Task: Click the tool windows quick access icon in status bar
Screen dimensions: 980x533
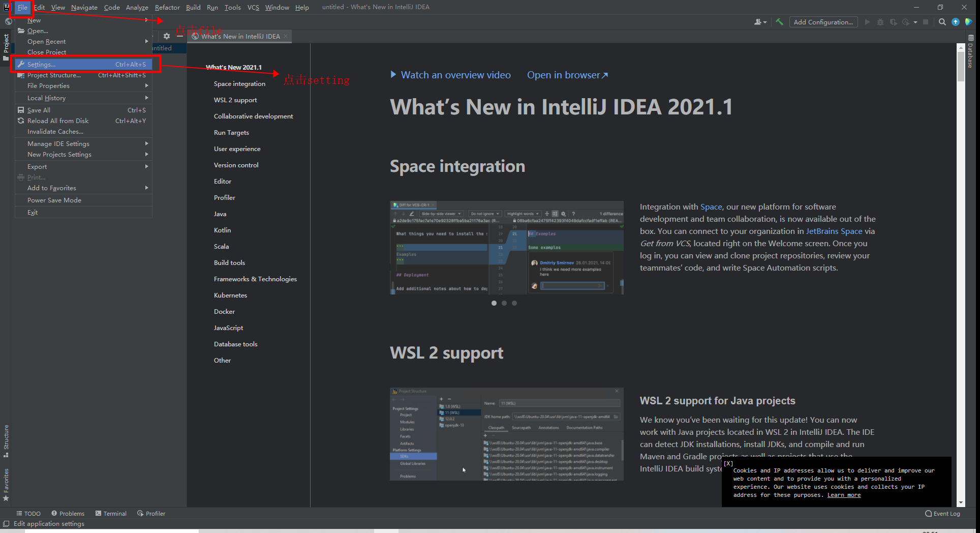Action: (6, 524)
